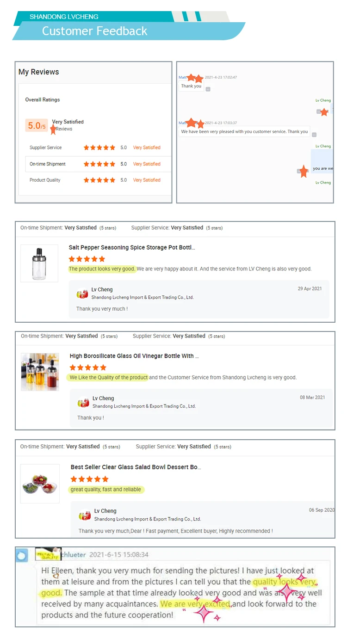This screenshot has width=347, height=644.
Task: Click the Customer Feedback header banner
Action: click(129, 31)
